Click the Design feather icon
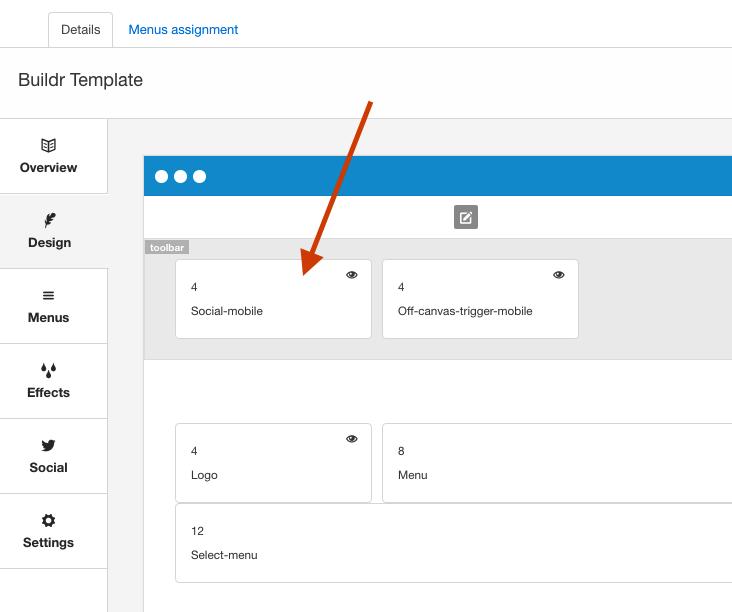 pos(49,220)
